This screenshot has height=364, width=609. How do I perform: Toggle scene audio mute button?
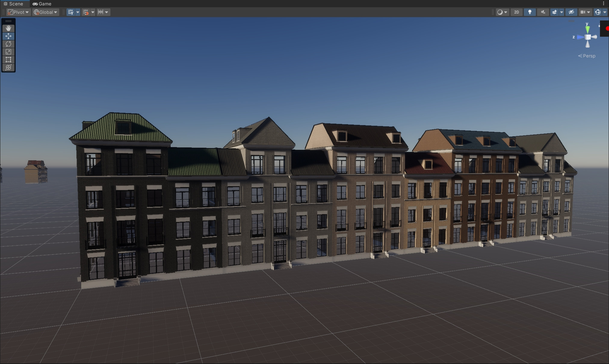tap(543, 12)
